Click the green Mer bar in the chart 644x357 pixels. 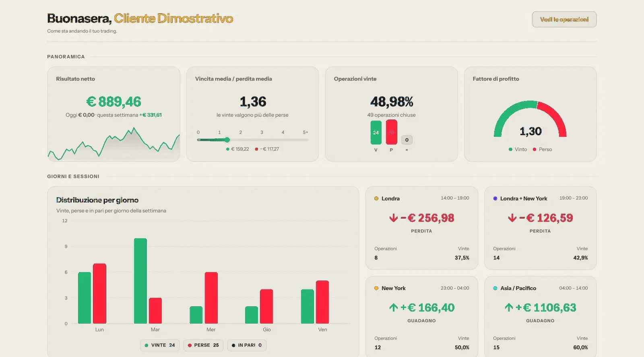click(x=196, y=315)
